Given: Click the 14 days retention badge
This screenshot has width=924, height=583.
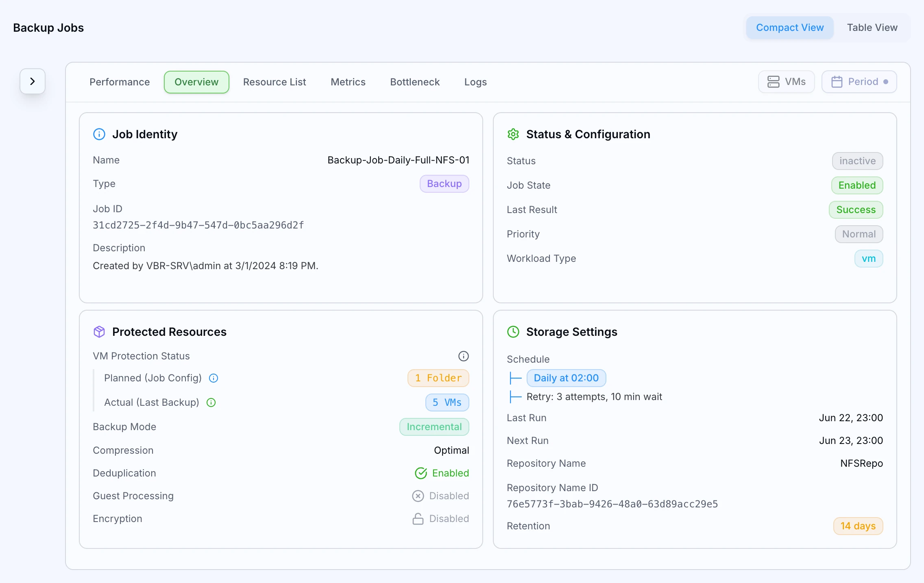Looking at the screenshot, I should point(858,526).
